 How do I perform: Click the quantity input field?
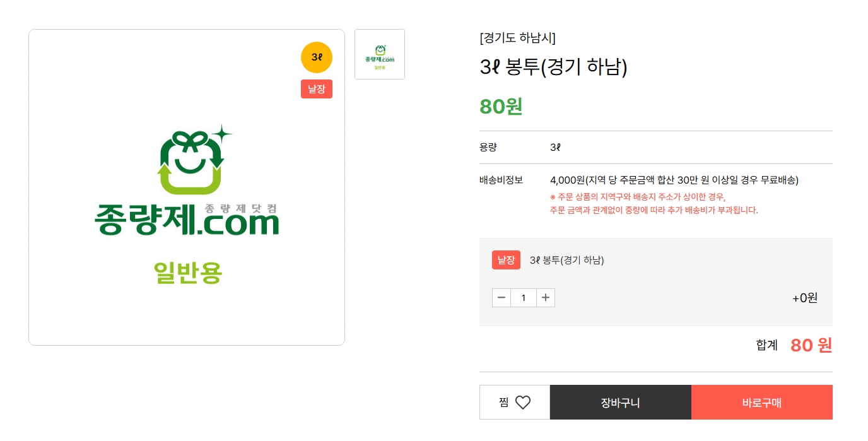point(524,298)
